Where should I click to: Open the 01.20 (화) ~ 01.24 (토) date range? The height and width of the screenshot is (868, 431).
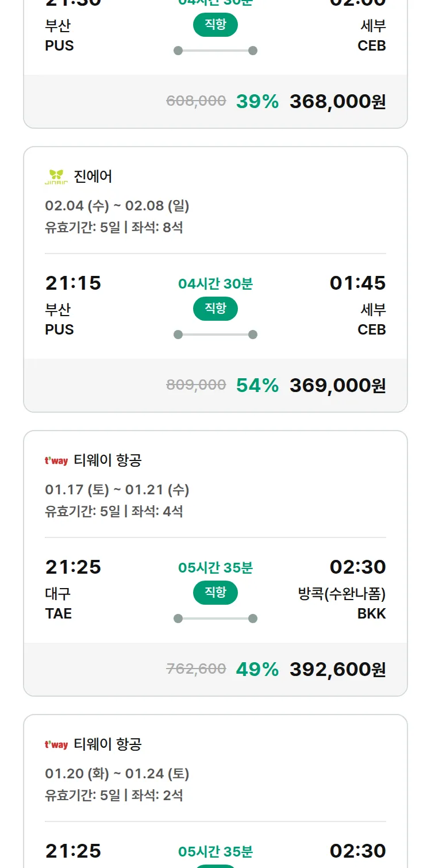click(x=117, y=774)
